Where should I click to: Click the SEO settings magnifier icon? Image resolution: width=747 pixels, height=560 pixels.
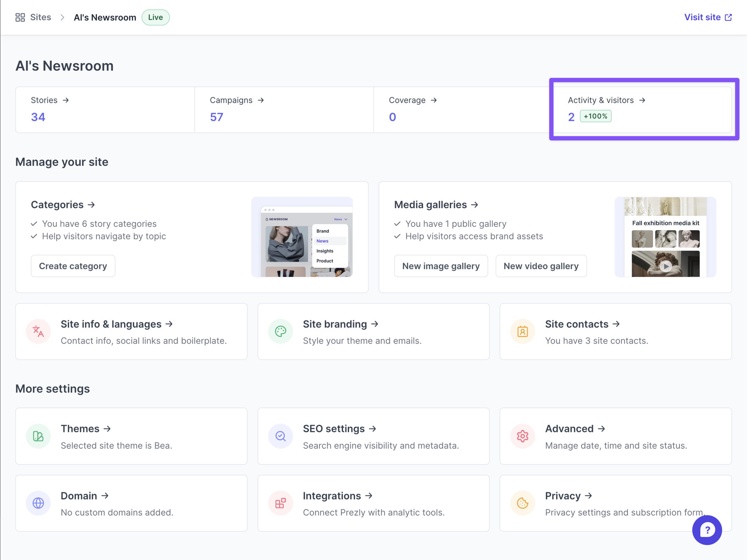pyautogui.click(x=280, y=436)
